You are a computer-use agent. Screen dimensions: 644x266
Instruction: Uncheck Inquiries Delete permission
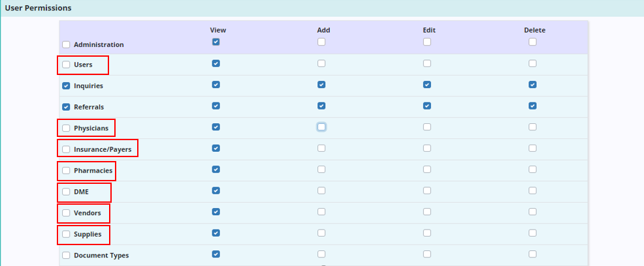pyautogui.click(x=532, y=85)
